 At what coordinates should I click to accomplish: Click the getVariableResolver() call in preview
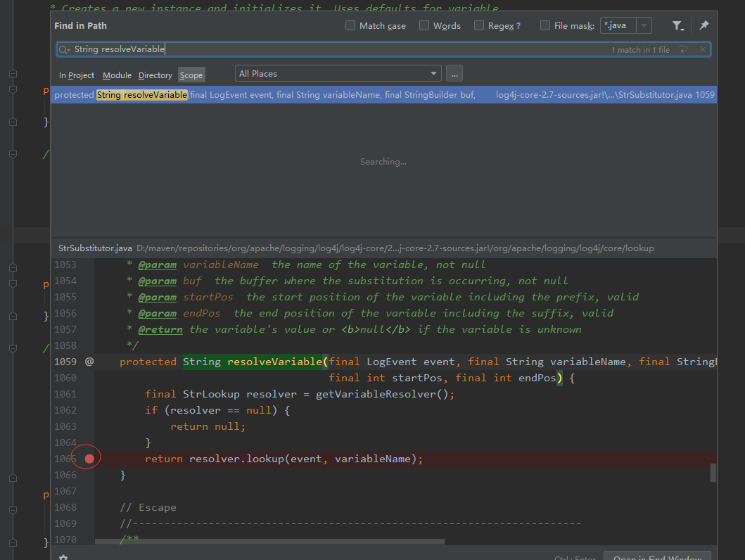pyautogui.click(x=384, y=394)
